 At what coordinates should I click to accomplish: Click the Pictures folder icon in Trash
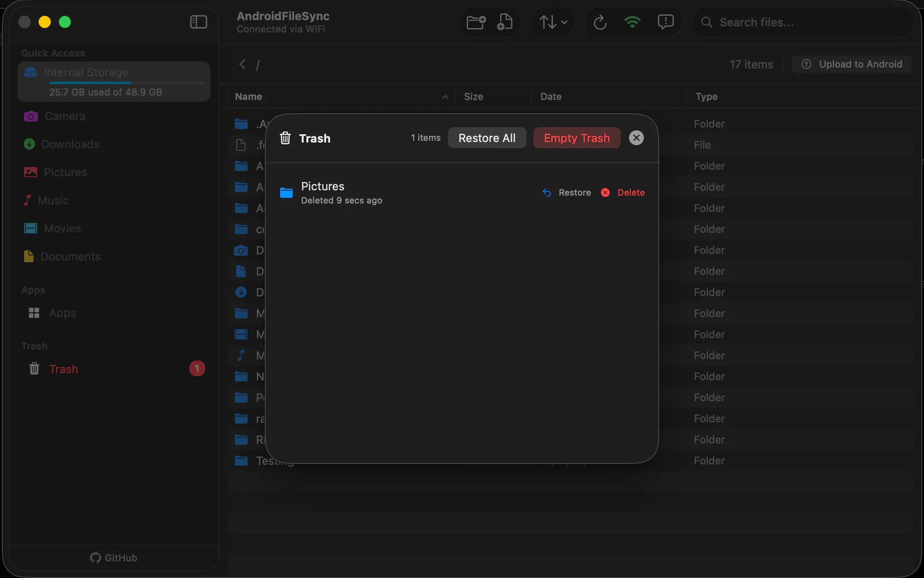[286, 193]
